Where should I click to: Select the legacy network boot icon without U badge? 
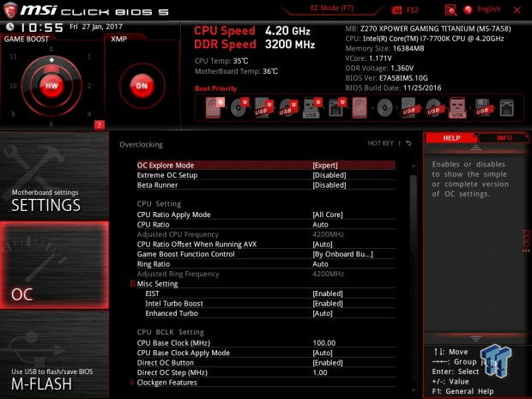[x=506, y=108]
